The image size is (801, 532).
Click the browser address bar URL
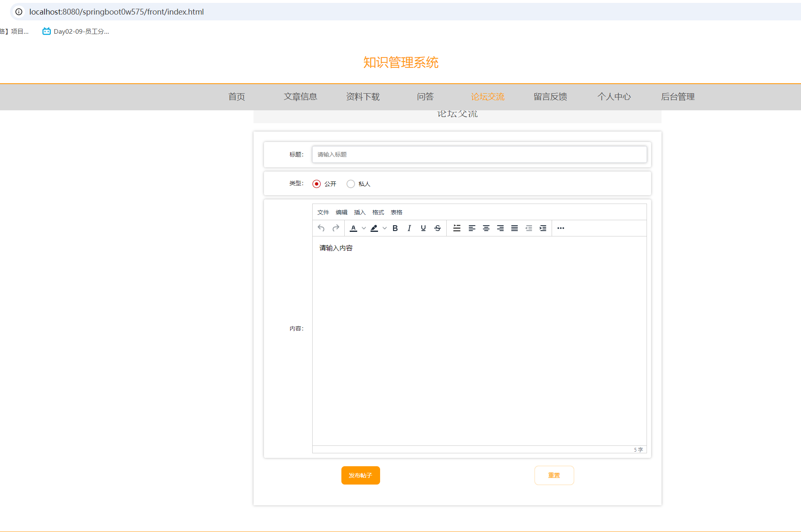point(117,12)
